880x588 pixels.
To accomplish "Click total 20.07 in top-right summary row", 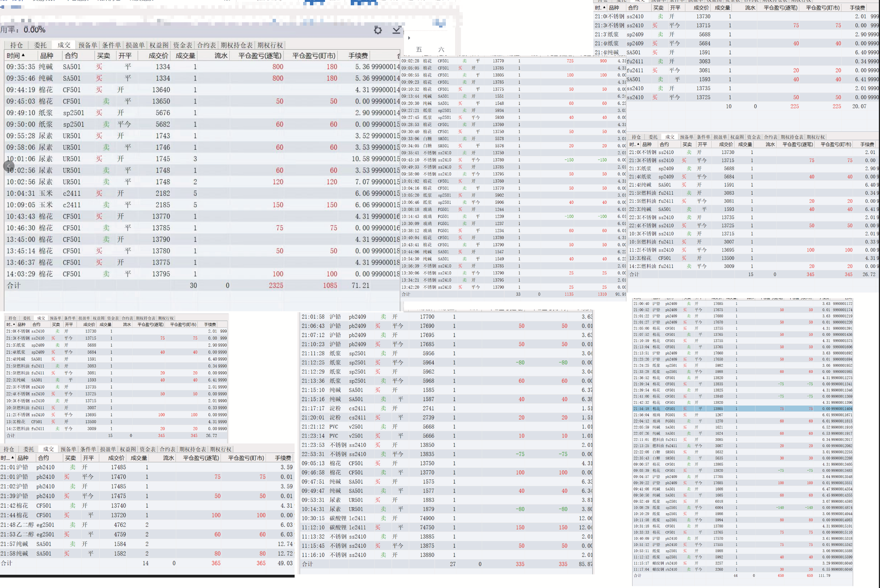I will [x=859, y=106].
